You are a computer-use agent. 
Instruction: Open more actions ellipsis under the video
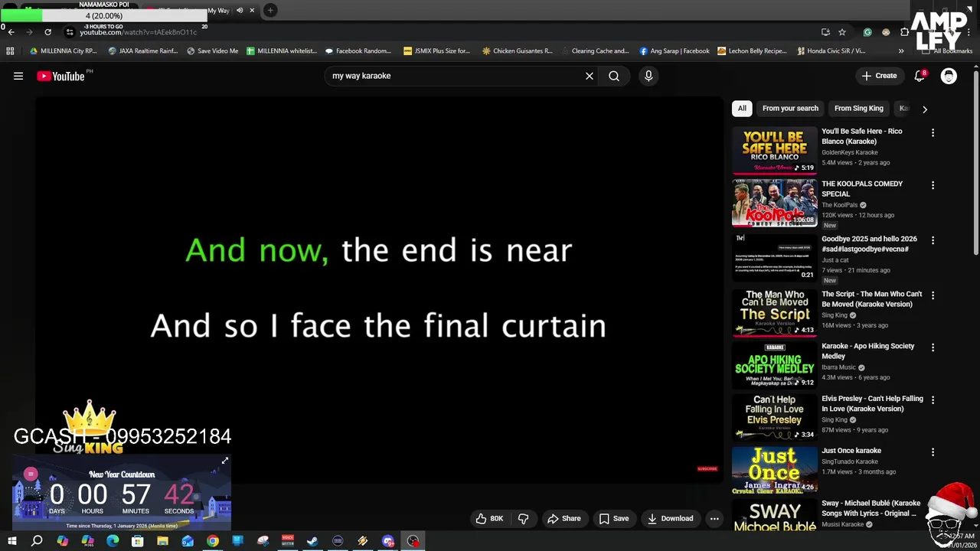714,518
